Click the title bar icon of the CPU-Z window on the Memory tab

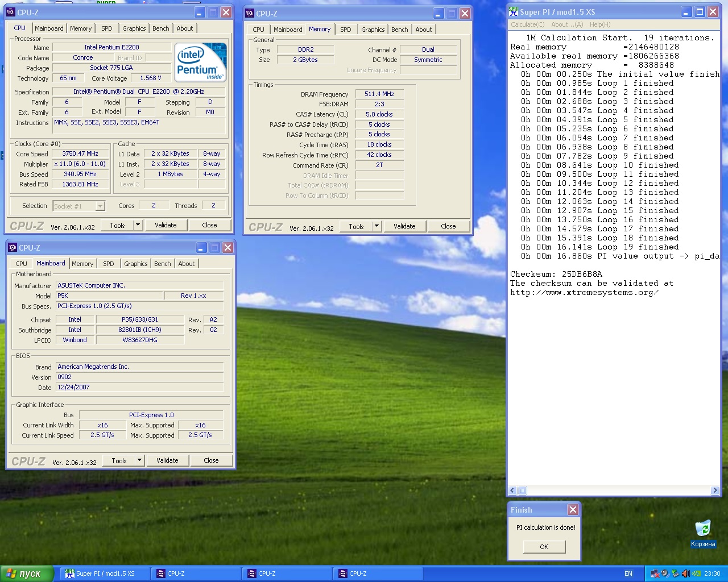click(250, 13)
